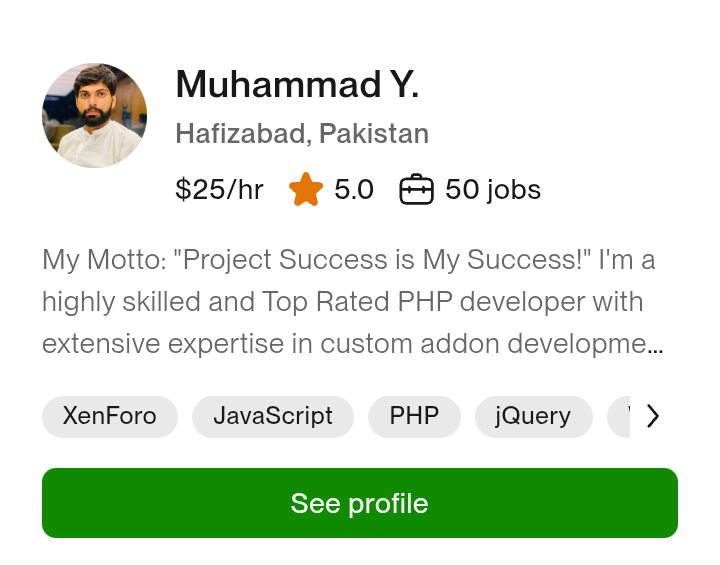Click the orange star rating icon

tap(306, 189)
